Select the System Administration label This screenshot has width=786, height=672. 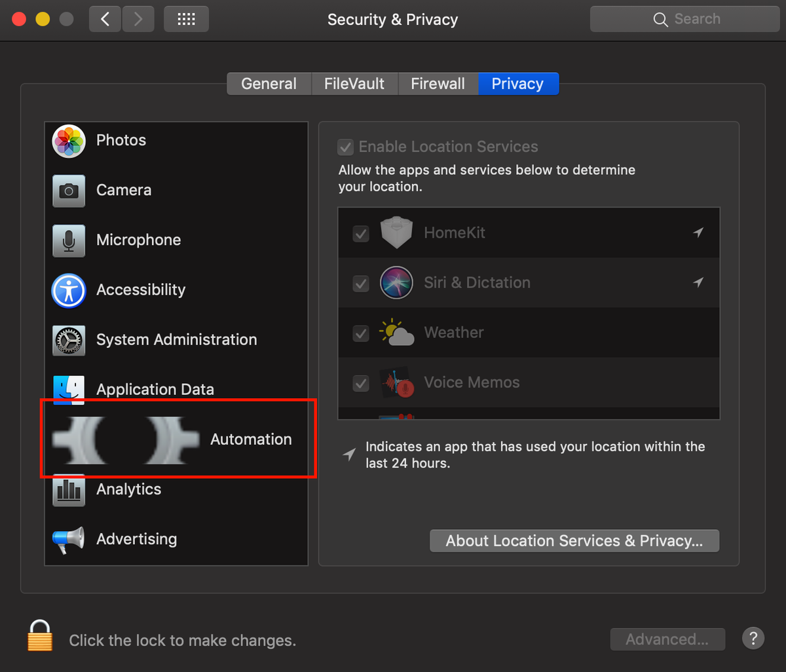click(x=177, y=339)
